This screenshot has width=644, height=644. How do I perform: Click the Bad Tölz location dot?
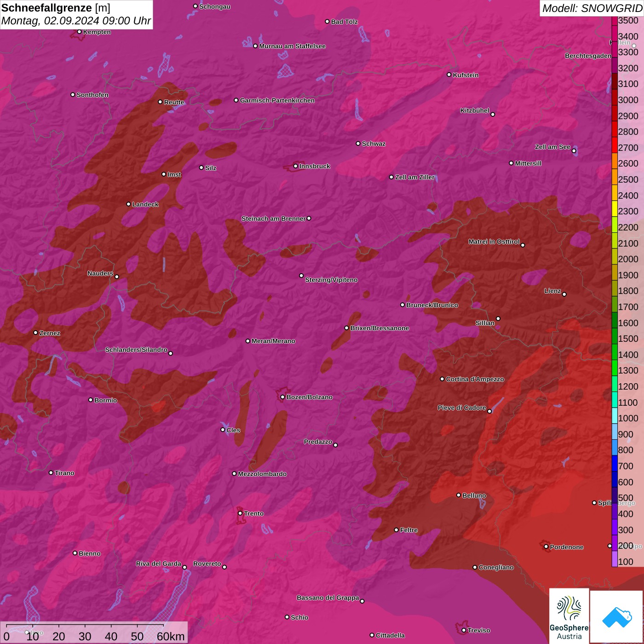tap(328, 22)
